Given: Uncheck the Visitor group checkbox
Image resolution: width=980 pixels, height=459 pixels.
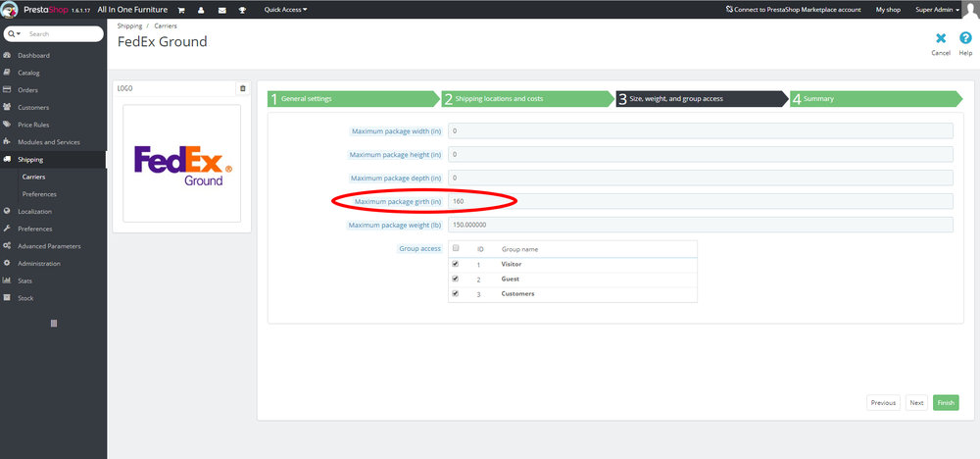Looking at the screenshot, I should click(x=456, y=264).
